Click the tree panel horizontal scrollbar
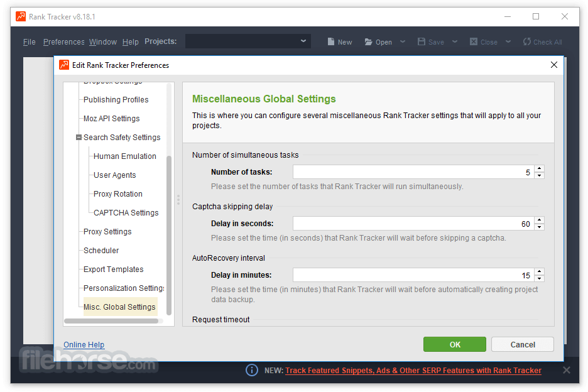Screen dimensions: 588x392 111,321
